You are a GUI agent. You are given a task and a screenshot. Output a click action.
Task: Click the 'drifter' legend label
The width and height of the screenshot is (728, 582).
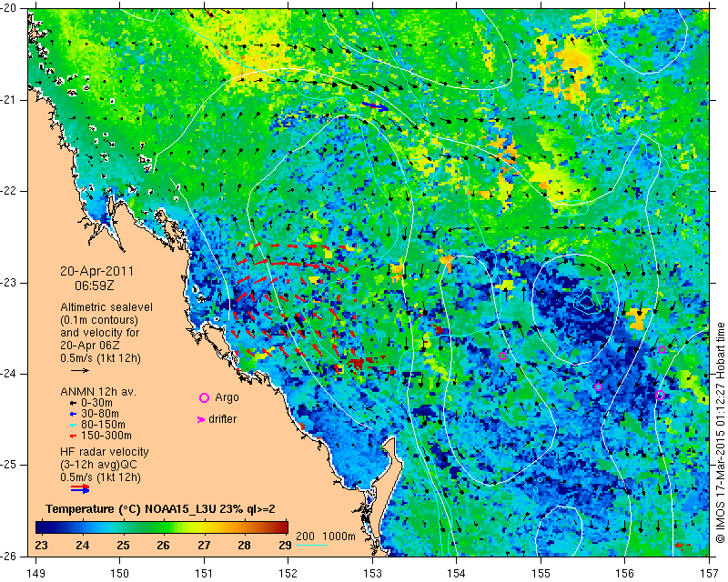point(222,419)
